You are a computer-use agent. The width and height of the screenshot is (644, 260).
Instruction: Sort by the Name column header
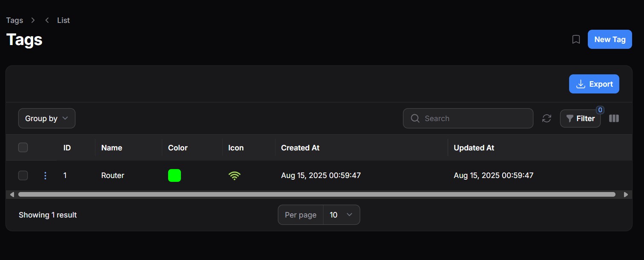tap(112, 148)
